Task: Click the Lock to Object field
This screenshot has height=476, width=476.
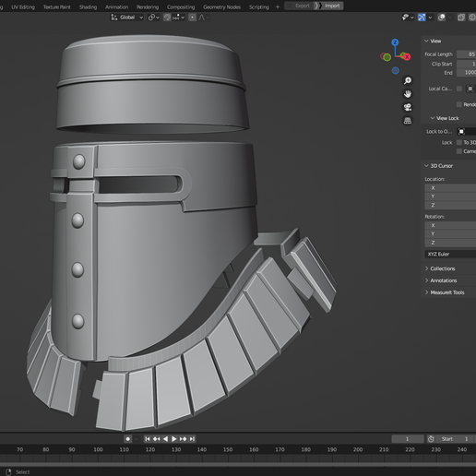Action: tap(466, 132)
